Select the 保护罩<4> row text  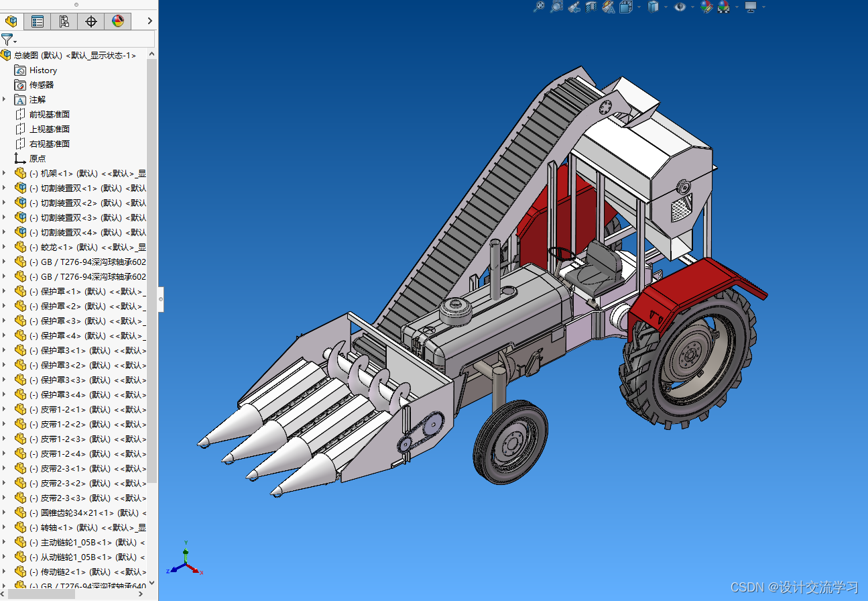(88, 335)
